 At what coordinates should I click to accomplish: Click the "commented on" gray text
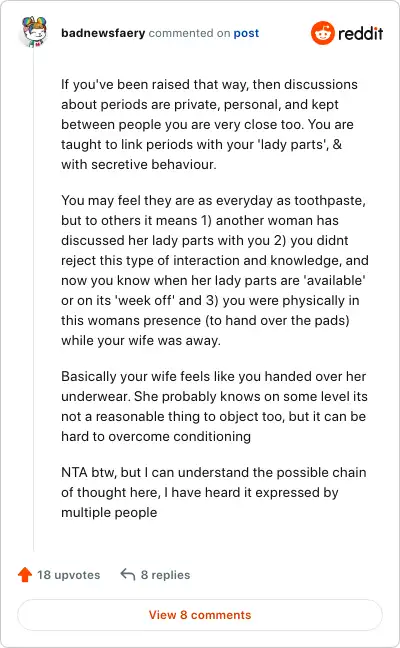(x=189, y=33)
